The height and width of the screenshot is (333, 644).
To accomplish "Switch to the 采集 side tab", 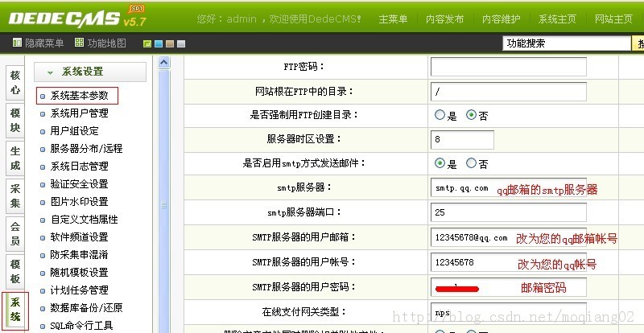I will click(x=15, y=195).
